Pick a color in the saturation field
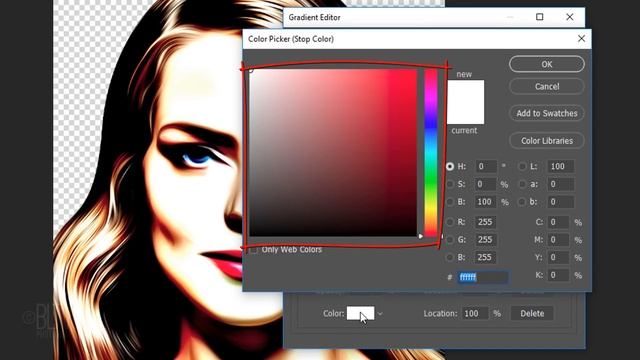640x360 pixels. [333, 153]
